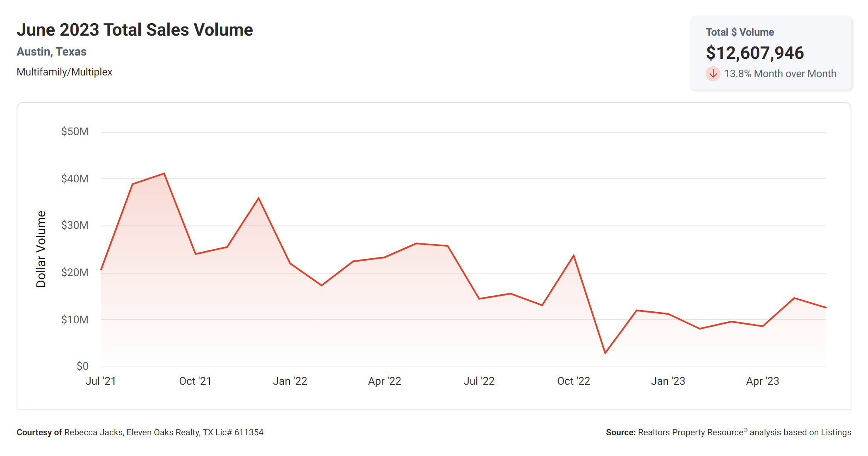Click the Jul '21 x-axis label
The height and width of the screenshot is (456, 868).
point(101,381)
